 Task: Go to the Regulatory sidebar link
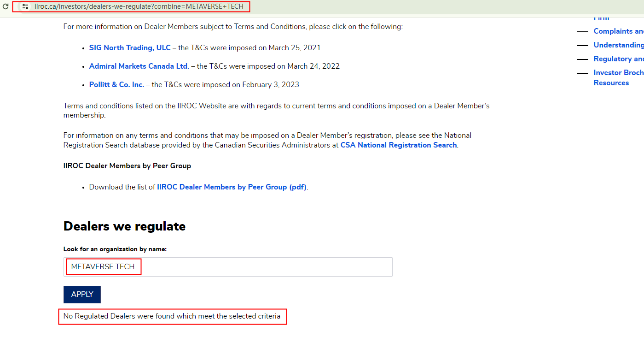(x=618, y=59)
